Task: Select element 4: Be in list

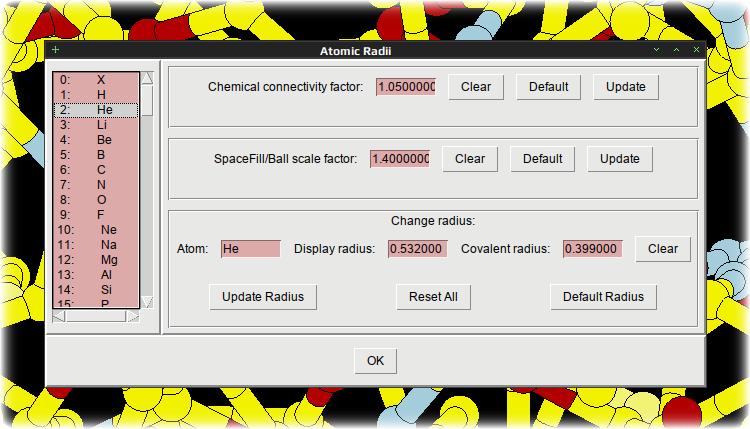Action: coord(96,140)
